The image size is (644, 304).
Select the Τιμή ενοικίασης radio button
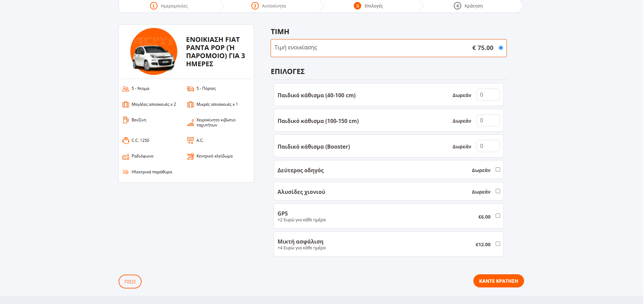pos(501,48)
